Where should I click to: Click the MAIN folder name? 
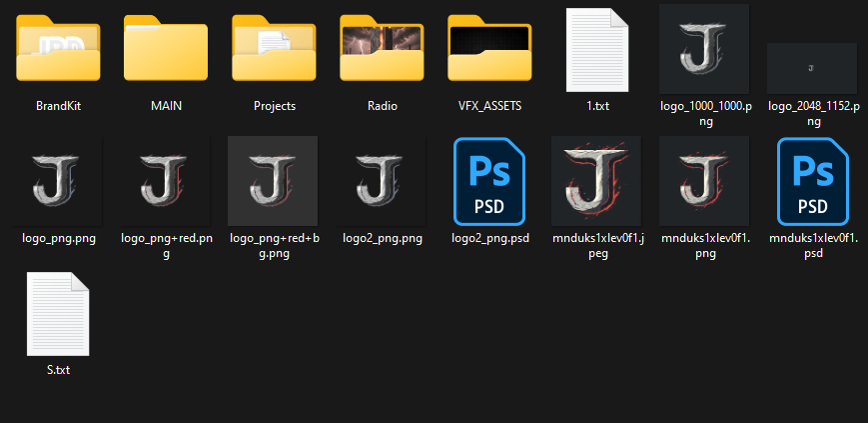166,106
